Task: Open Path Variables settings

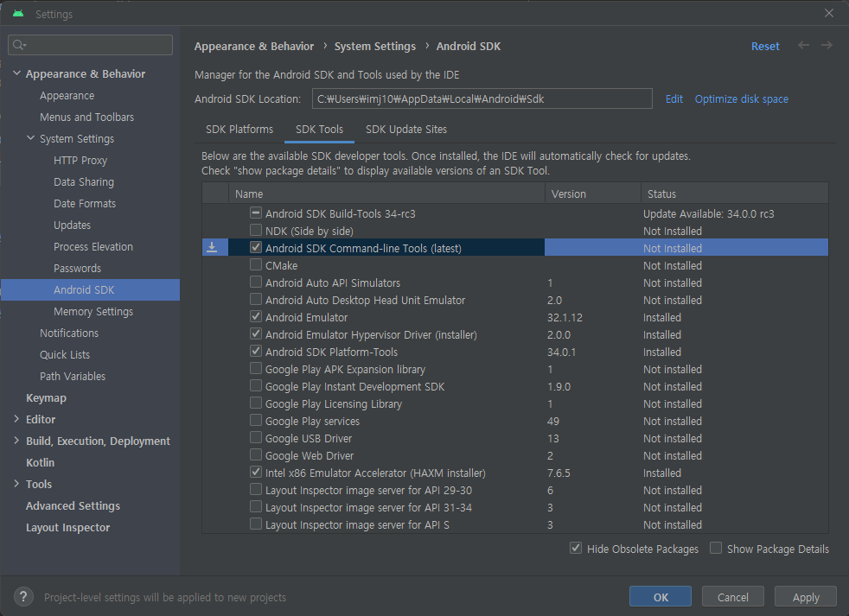Action: pos(73,376)
